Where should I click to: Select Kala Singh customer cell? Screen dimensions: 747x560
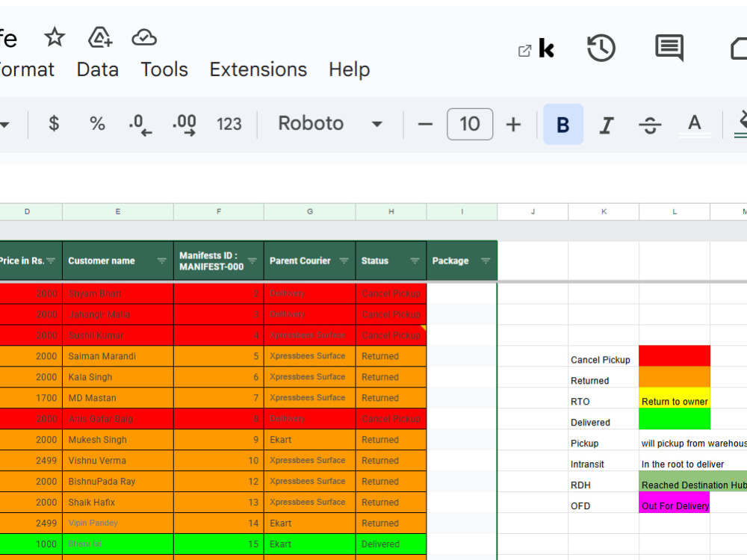click(118, 377)
